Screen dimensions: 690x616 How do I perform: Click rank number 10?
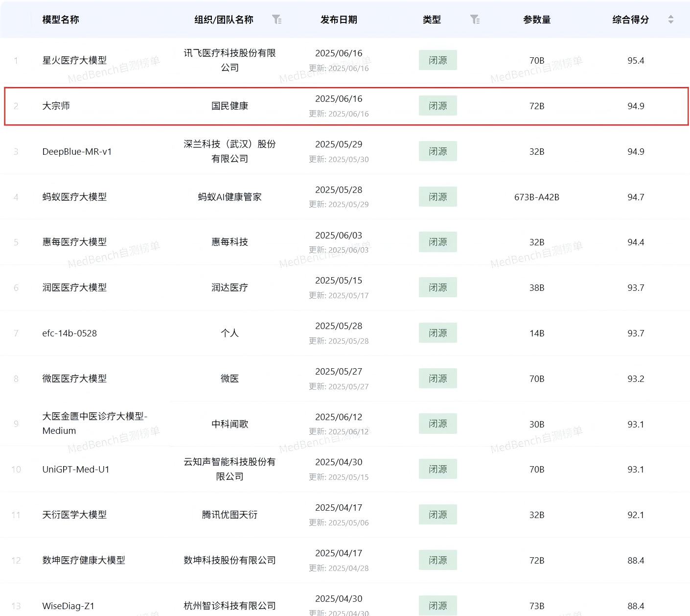click(x=16, y=469)
